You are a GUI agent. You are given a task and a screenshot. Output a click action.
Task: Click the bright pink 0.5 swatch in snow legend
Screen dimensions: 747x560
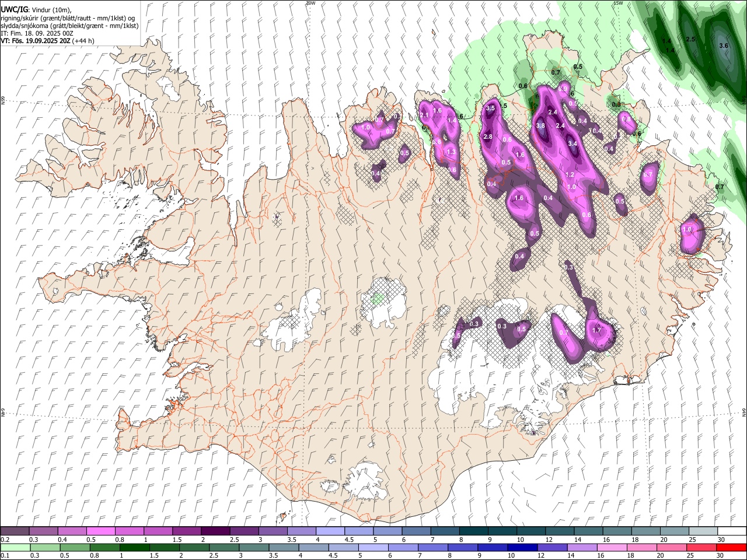100,531
